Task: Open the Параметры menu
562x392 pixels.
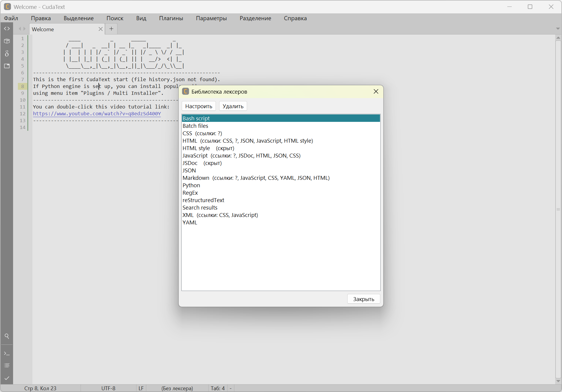Action: click(211, 18)
